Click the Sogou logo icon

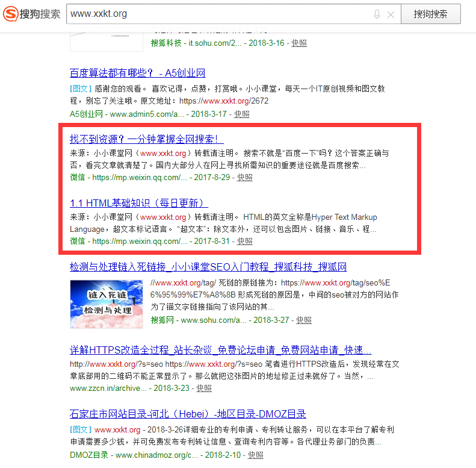11,14
